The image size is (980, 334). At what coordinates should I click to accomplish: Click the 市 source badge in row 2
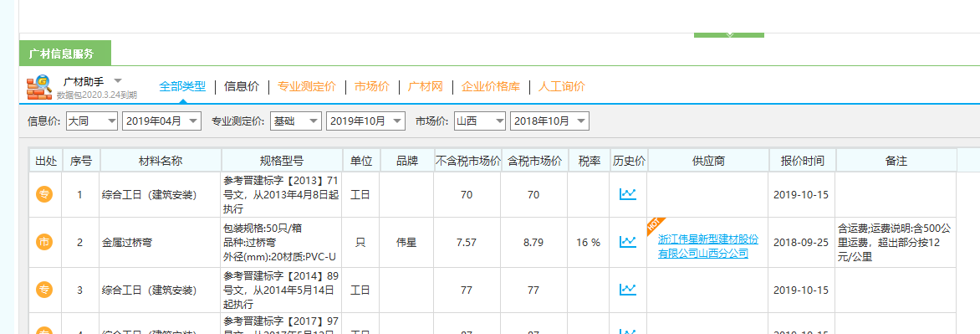point(44,242)
